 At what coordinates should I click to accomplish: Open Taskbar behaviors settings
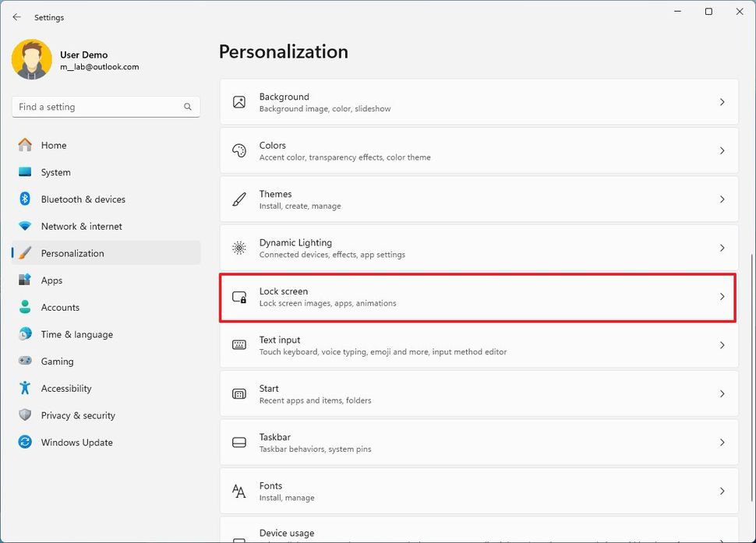(x=478, y=443)
